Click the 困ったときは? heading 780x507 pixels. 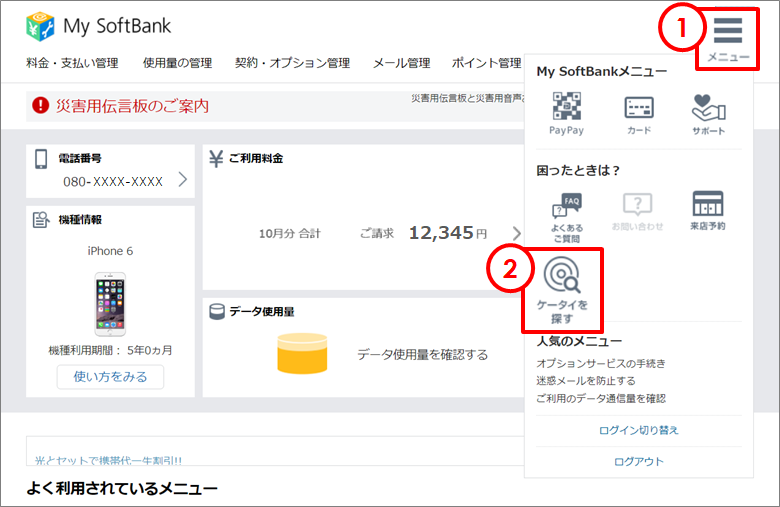pyautogui.click(x=578, y=171)
